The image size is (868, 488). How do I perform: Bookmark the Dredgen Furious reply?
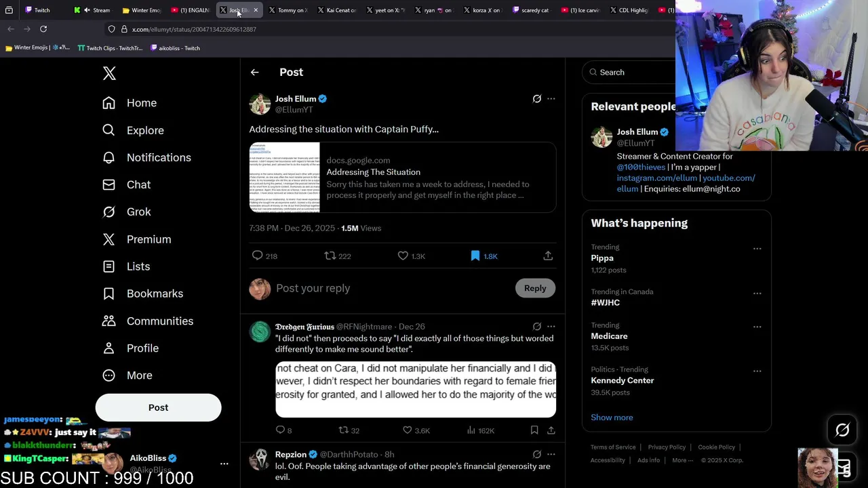[x=534, y=430]
